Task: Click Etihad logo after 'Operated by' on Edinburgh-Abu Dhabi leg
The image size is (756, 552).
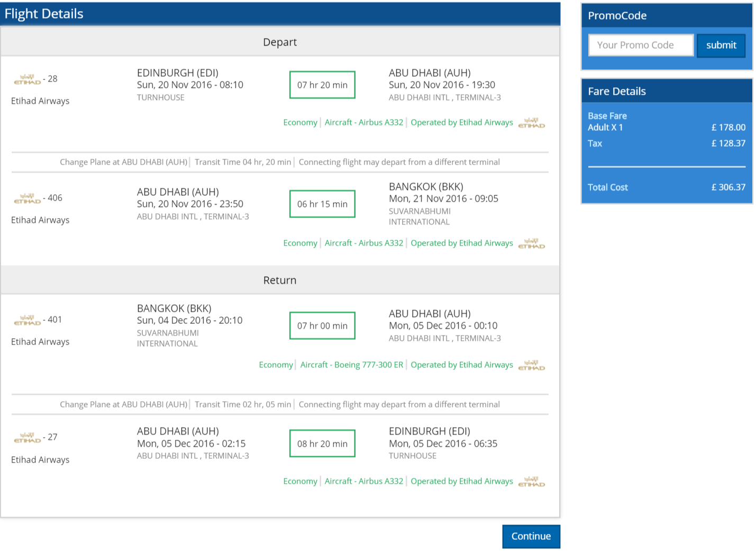Action: pyautogui.click(x=532, y=123)
